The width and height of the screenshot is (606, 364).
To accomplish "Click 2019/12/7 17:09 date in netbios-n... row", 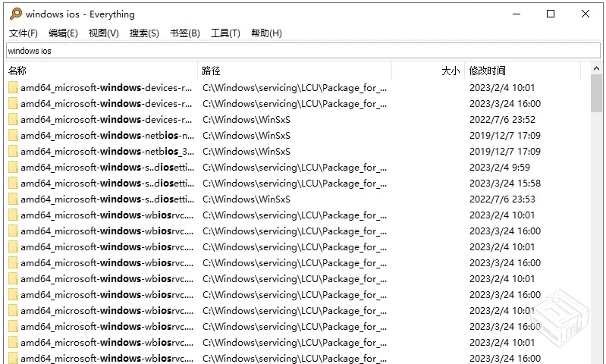I will [505, 135].
